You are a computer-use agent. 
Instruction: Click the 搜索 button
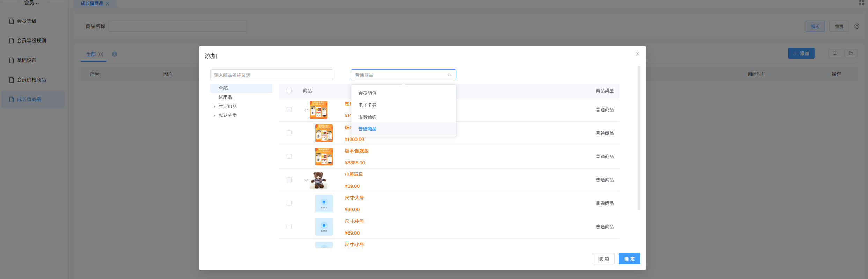pyautogui.click(x=815, y=26)
